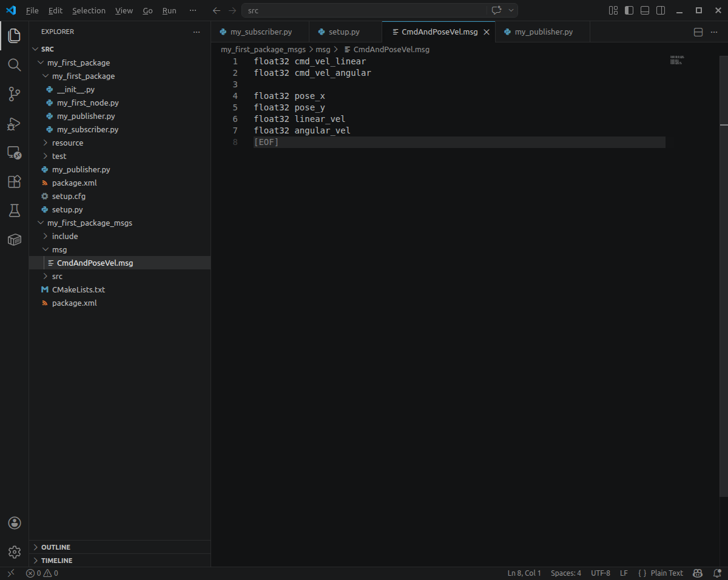Expand the test folder
This screenshot has height=580, width=728.
(46, 156)
